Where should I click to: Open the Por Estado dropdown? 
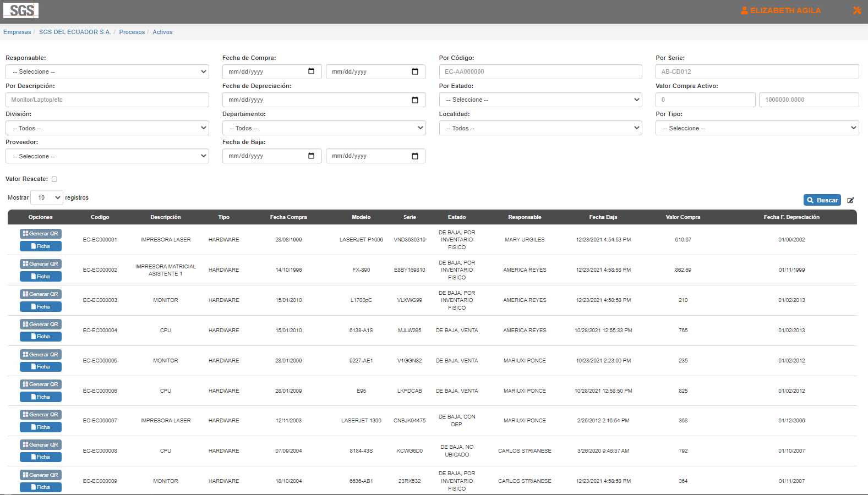click(x=540, y=100)
